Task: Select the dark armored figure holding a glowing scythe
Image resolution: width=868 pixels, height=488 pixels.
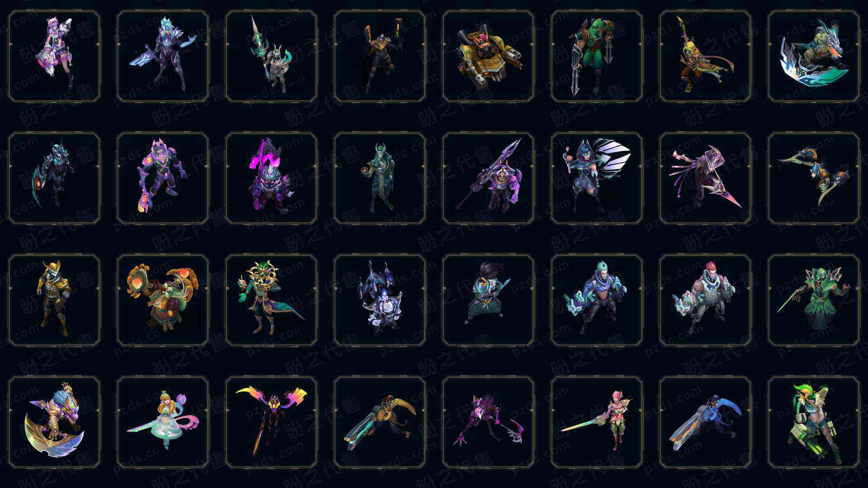Action: [54, 178]
